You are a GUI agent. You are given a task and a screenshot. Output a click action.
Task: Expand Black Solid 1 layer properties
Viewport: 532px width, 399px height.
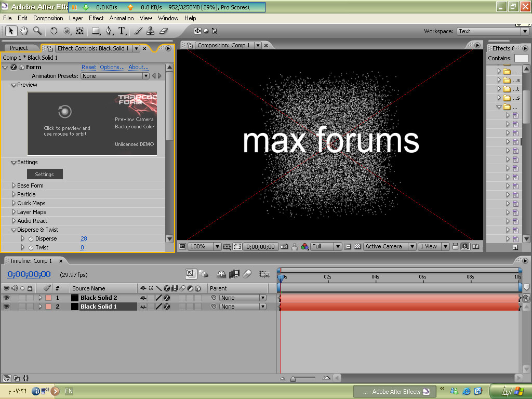(40, 307)
